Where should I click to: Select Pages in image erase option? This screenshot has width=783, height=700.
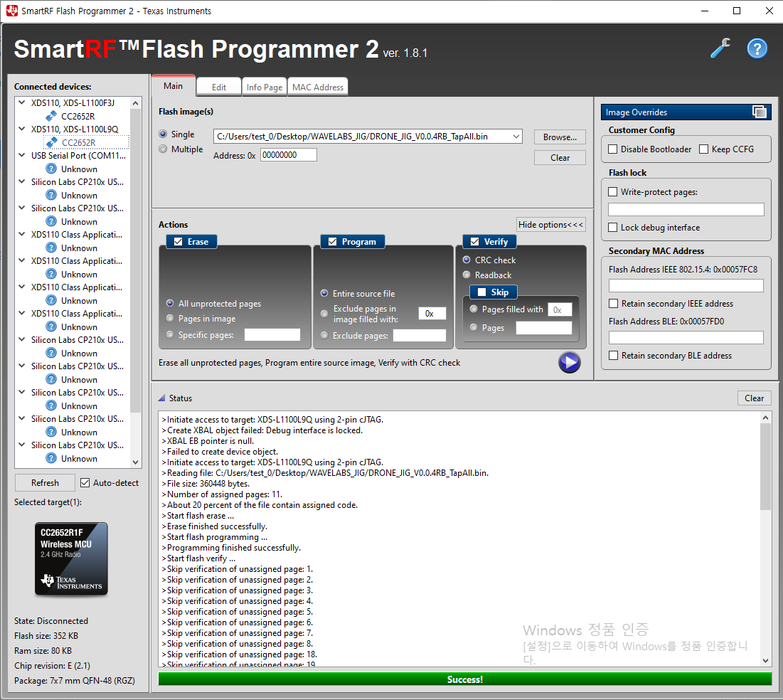[x=170, y=318]
